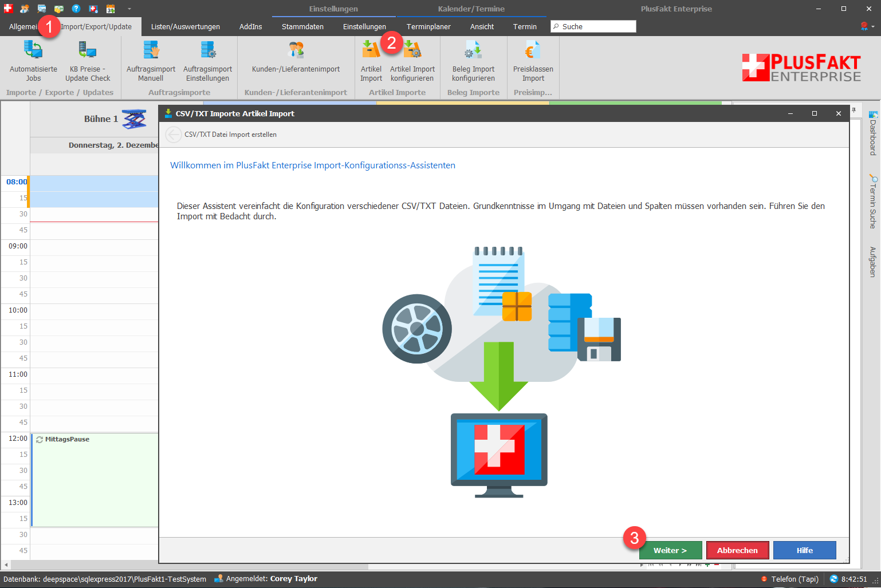Click the Swiss cross monitor quick access icon
This screenshot has width=881, height=588.
click(x=93, y=9)
